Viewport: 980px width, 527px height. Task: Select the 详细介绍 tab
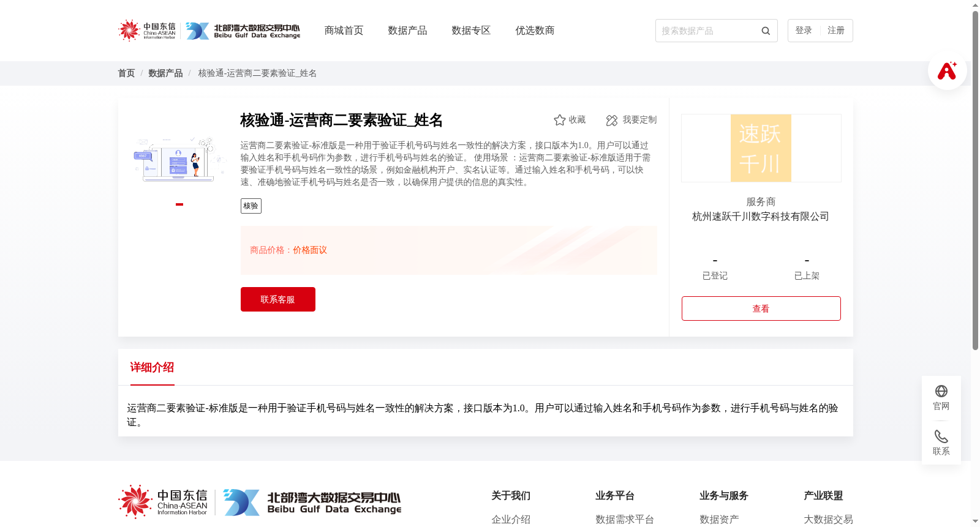[x=152, y=367]
